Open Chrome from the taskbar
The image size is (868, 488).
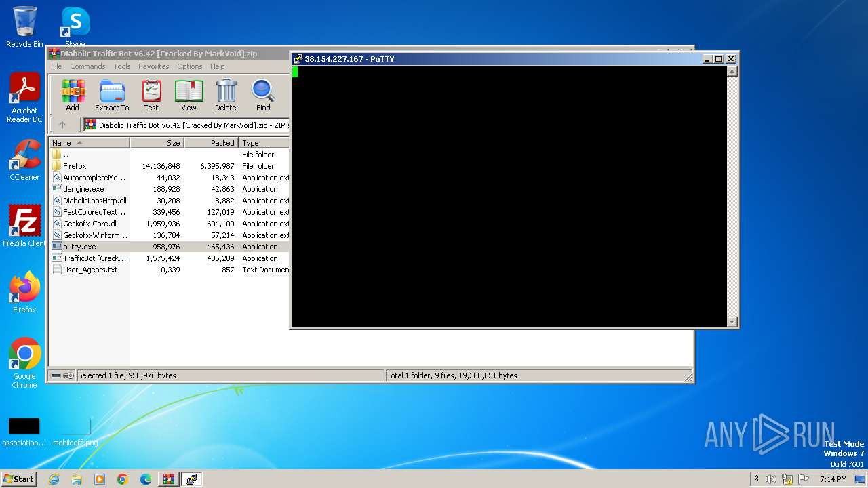[x=123, y=479]
